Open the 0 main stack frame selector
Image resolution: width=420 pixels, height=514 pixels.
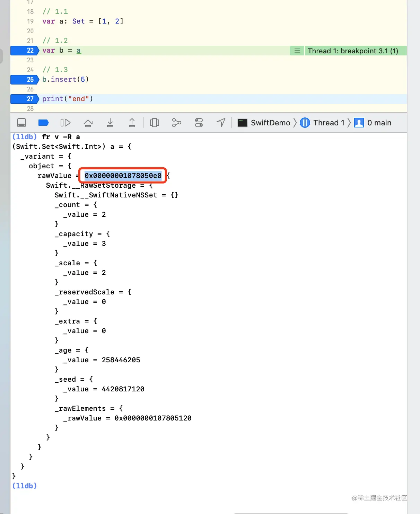point(373,123)
